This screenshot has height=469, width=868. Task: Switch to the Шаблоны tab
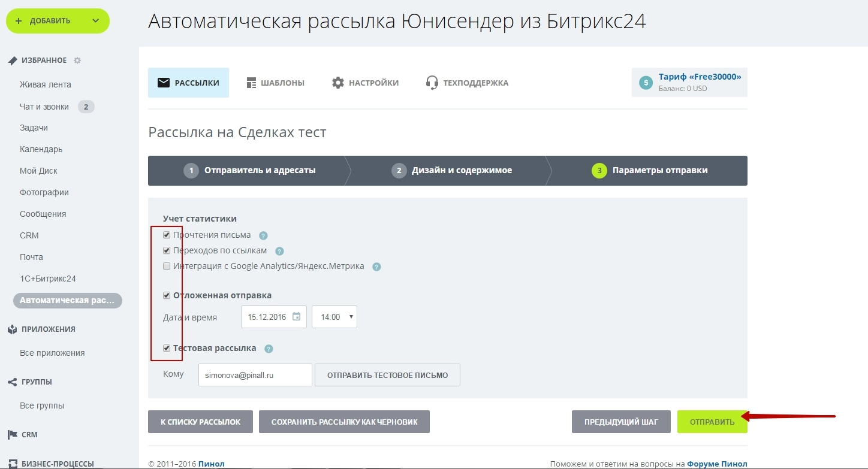pyautogui.click(x=275, y=83)
